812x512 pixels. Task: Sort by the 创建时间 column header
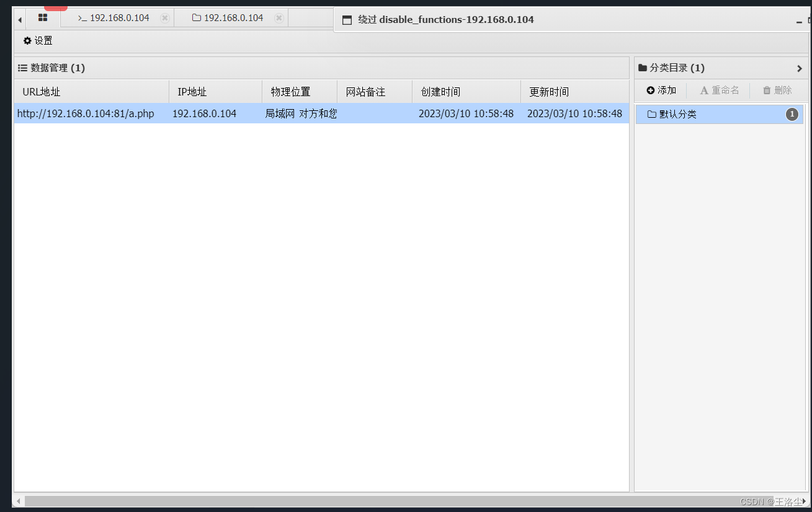tap(466, 92)
